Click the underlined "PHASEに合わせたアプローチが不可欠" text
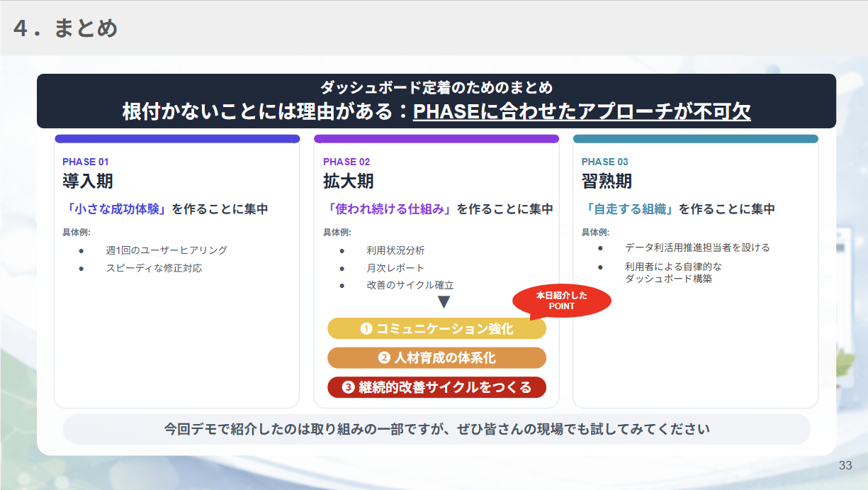Viewport: 868px width, 490px height. pyautogui.click(x=582, y=112)
